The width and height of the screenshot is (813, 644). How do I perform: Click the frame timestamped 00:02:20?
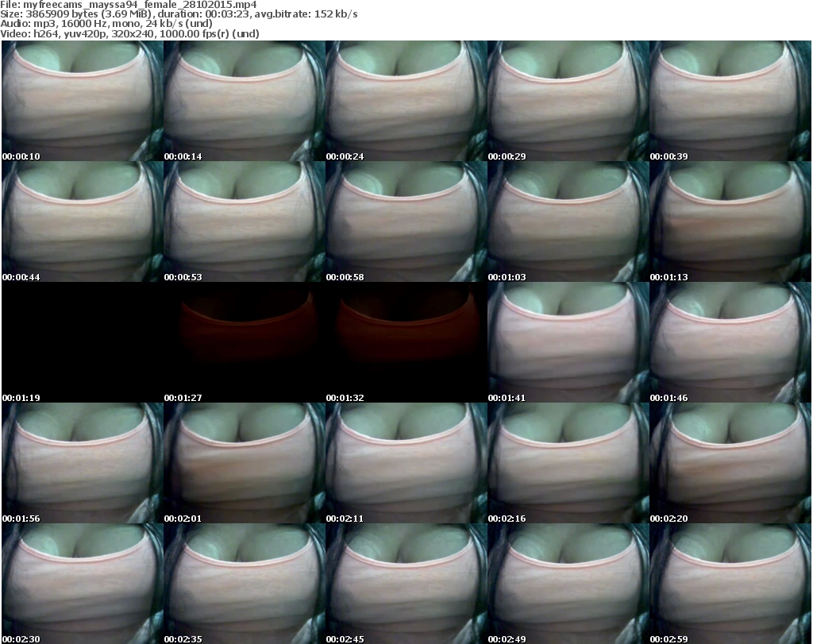[730, 463]
